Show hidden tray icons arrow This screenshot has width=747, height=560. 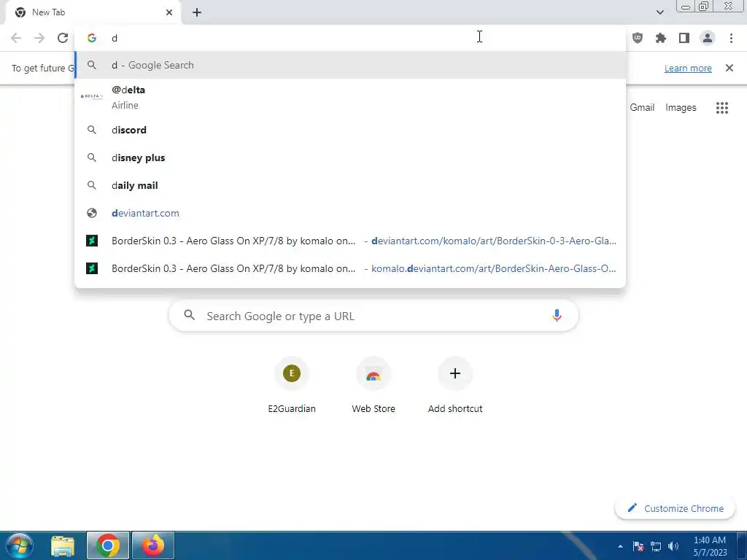pos(620,546)
